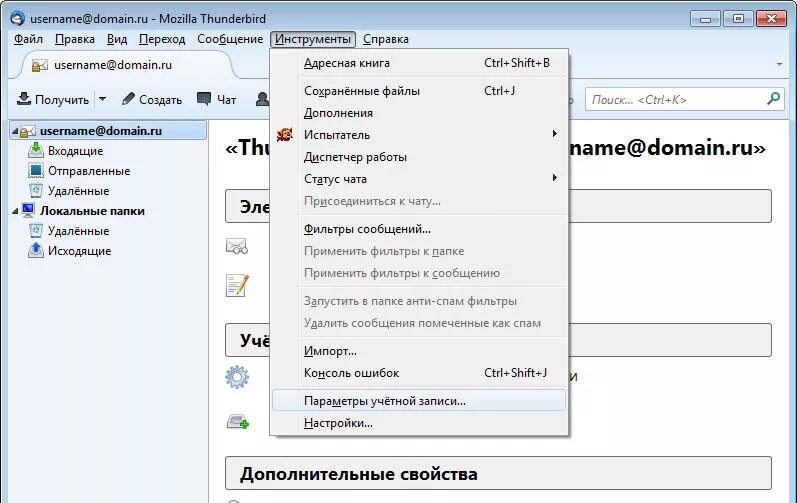The width and height of the screenshot is (797, 503).
Task: Expand the Статус чата submenu arrow
Action: 555,178
